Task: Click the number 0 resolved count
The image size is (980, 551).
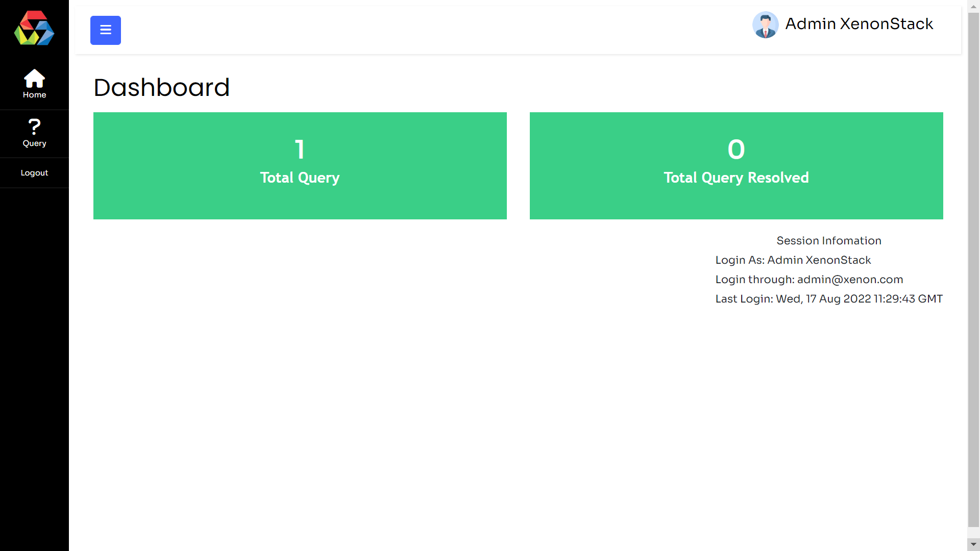Action: click(736, 149)
